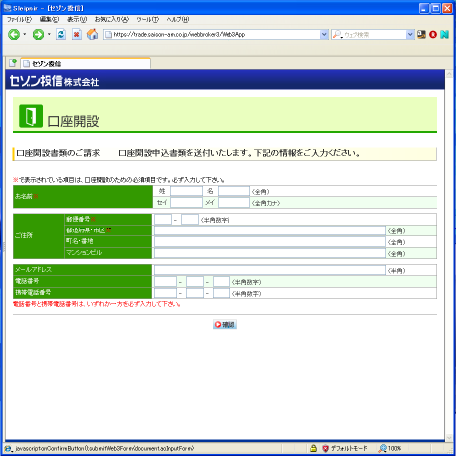
Task: Go back with the green Back arrow
Action: click(14, 34)
